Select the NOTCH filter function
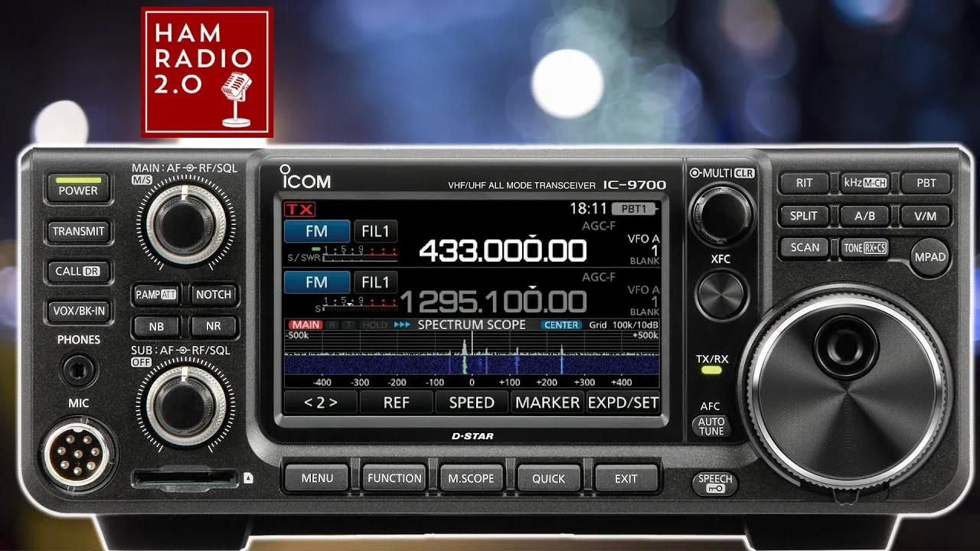980x551 pixels. (x=214, y=294)
